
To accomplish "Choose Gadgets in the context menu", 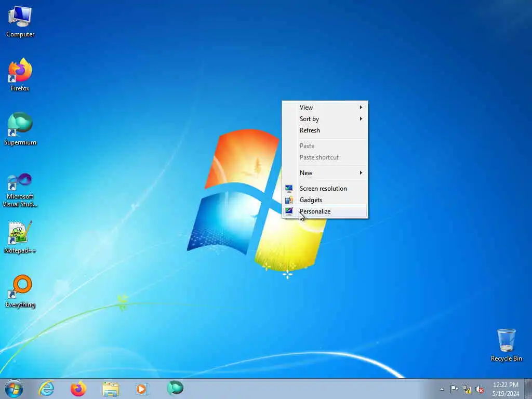I will pyautogui.click(x=325, y=200).
